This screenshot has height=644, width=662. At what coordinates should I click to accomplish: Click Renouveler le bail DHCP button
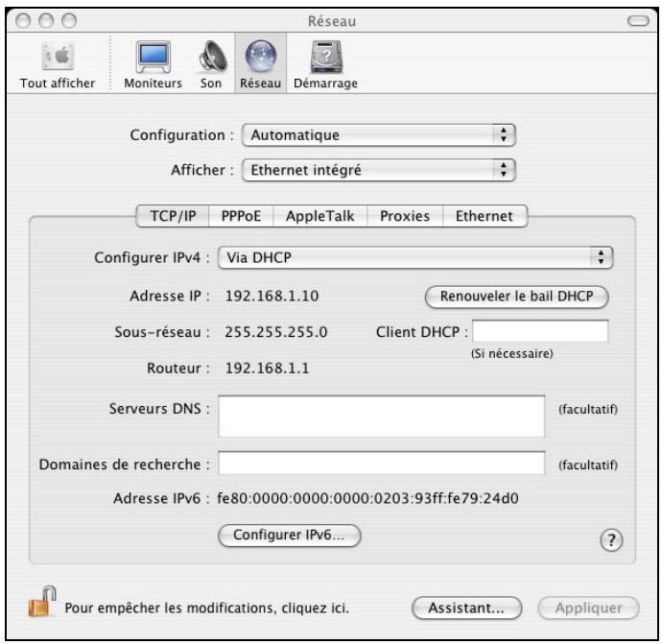[x=516, y=297]
